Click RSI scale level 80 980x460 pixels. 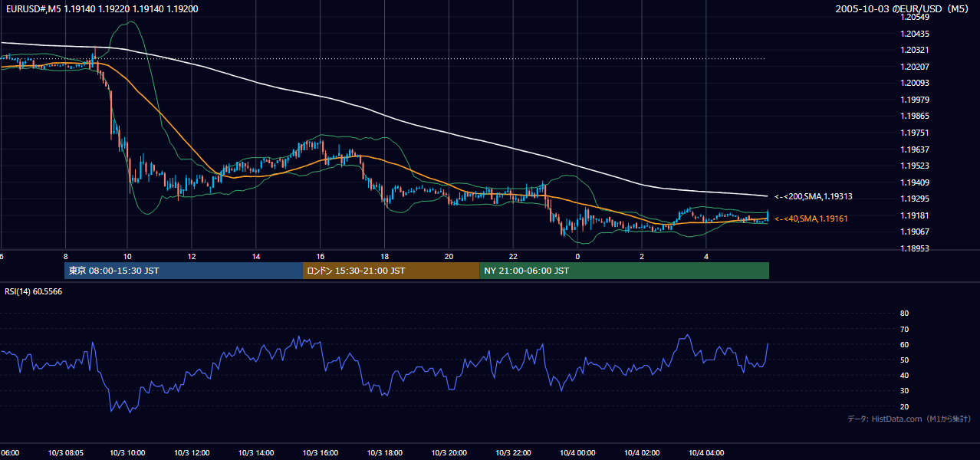904,314
